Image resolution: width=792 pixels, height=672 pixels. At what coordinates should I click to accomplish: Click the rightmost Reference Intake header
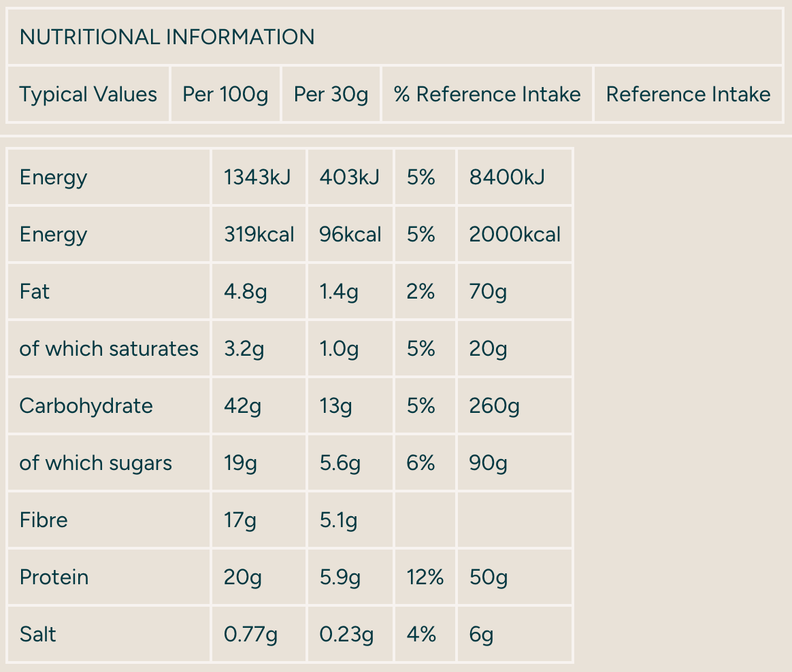(x=688, y=95)
